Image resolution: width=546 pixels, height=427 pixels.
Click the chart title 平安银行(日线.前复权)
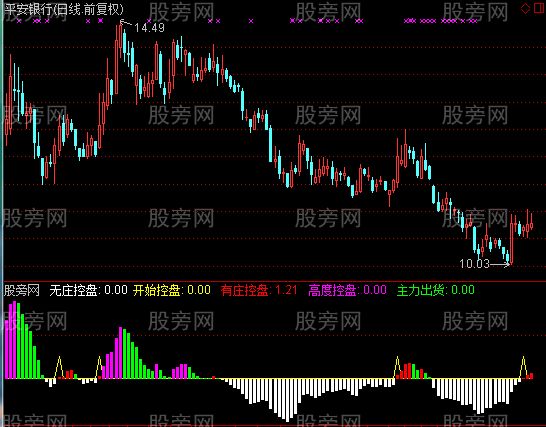(64, 9)
